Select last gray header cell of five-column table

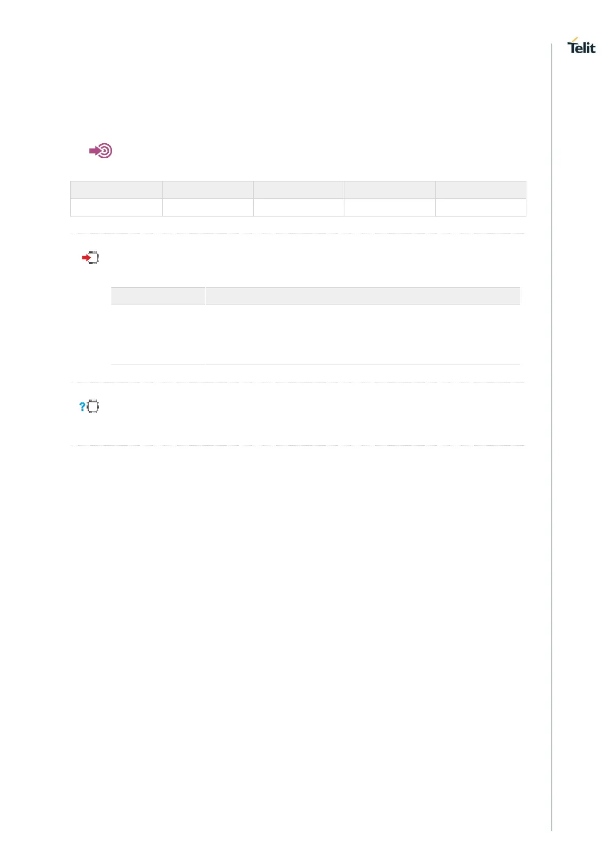coord(480,190)
